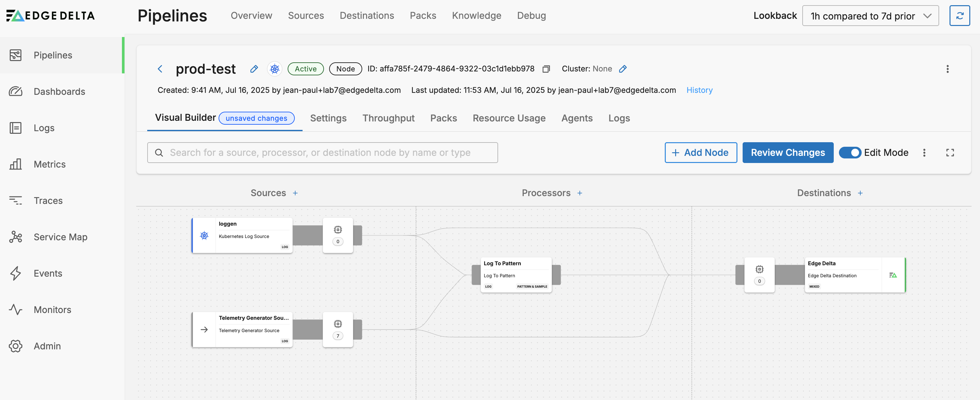Switch to the Agents tab
The image size is (980, 400).
click(577, 118)
